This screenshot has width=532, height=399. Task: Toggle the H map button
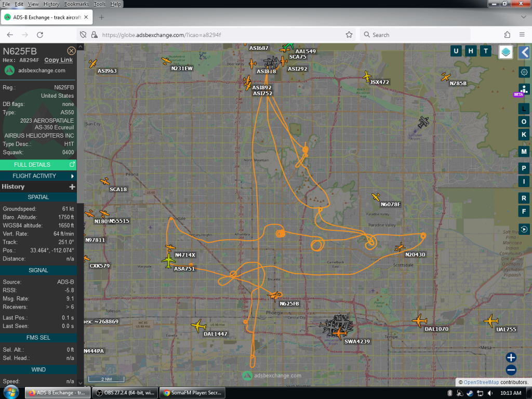[471, 51]
